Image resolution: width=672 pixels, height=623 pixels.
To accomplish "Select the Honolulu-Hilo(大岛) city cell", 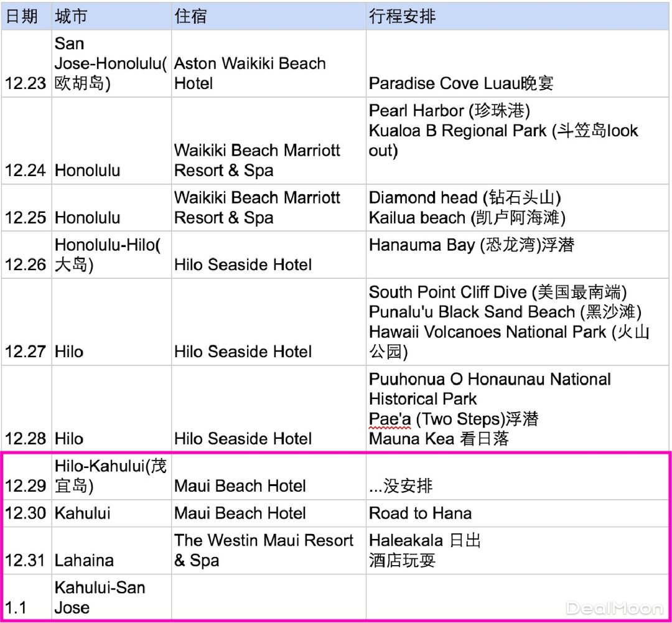I will pos(111,255).
